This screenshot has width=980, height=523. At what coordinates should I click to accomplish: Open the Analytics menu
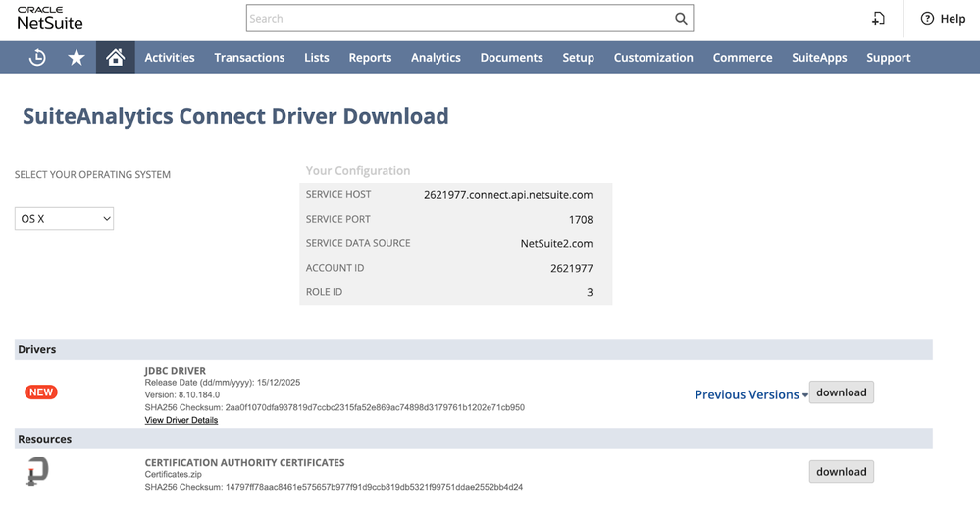tap(436, 58)
